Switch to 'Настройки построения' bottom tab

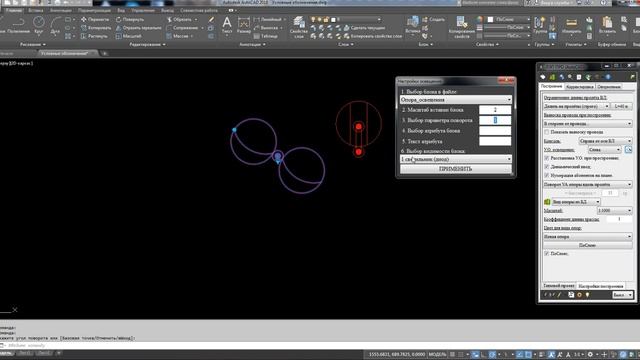[600, 286]
